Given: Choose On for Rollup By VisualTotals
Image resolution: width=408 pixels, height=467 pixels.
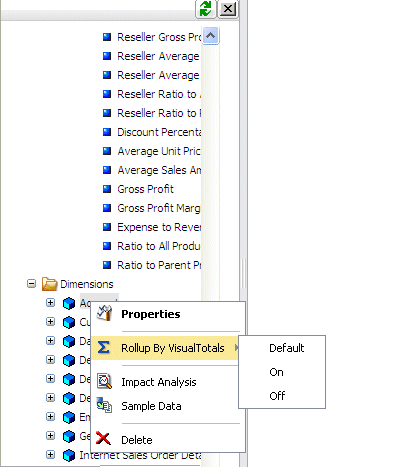Looking at the screenshot, I should 276,372.
